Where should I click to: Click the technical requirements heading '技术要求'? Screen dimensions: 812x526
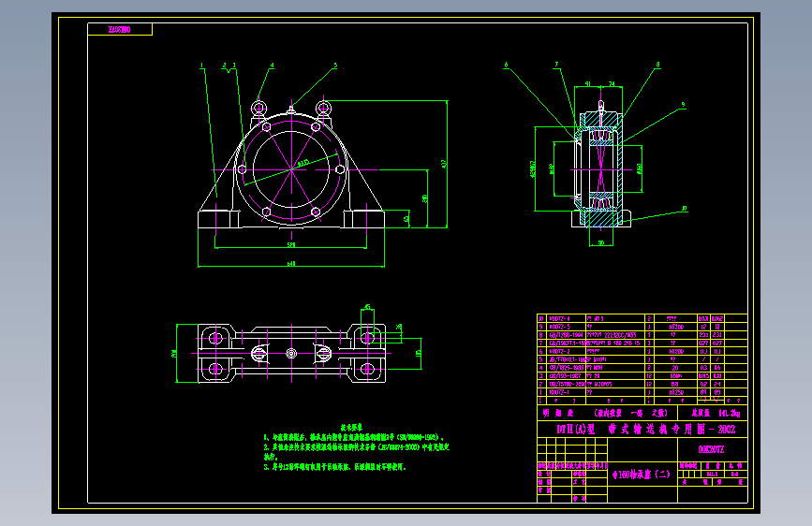351,428
